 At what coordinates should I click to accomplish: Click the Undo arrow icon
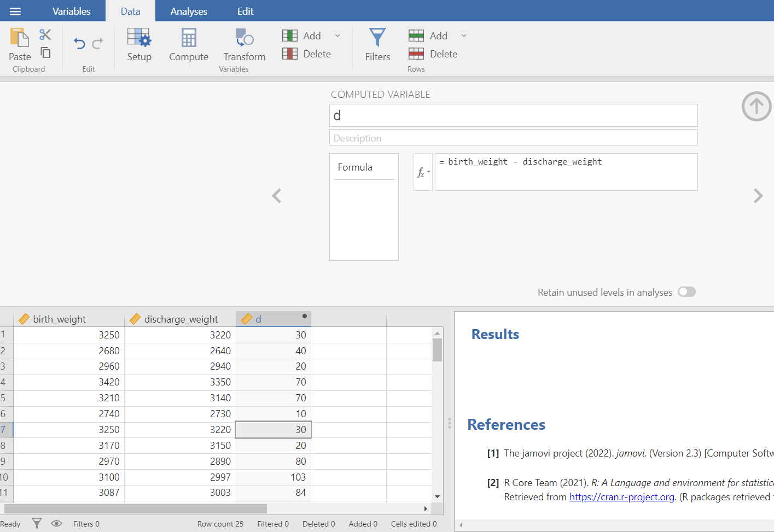pos(80,44)
